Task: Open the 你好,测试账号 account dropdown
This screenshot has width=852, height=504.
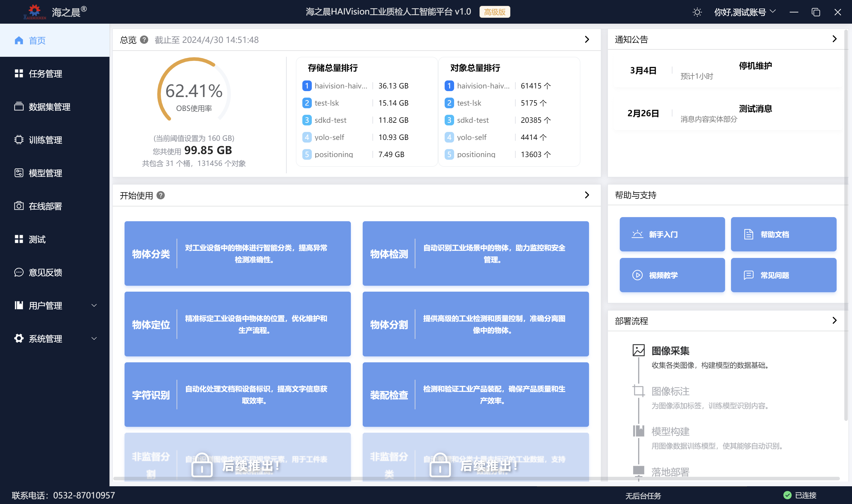Action: point(745,12)
